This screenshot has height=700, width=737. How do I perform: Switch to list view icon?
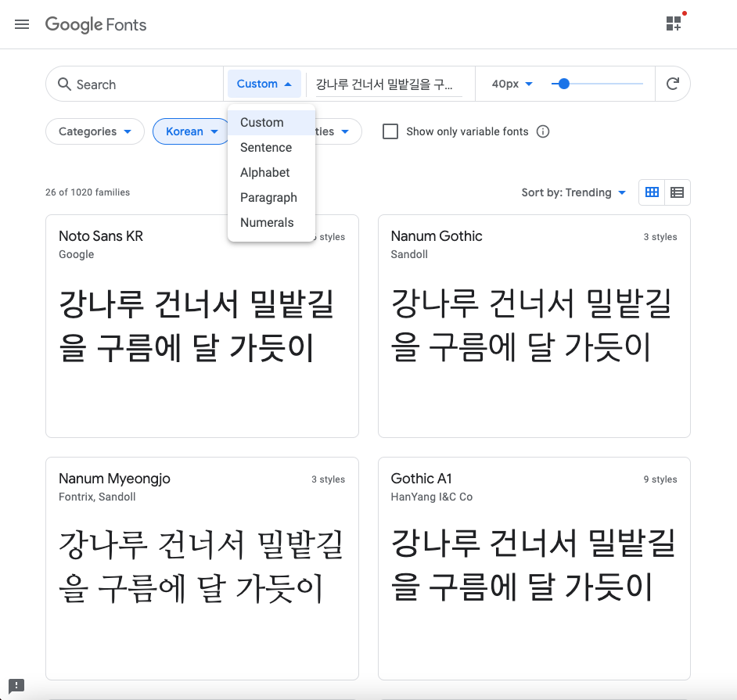678,192
